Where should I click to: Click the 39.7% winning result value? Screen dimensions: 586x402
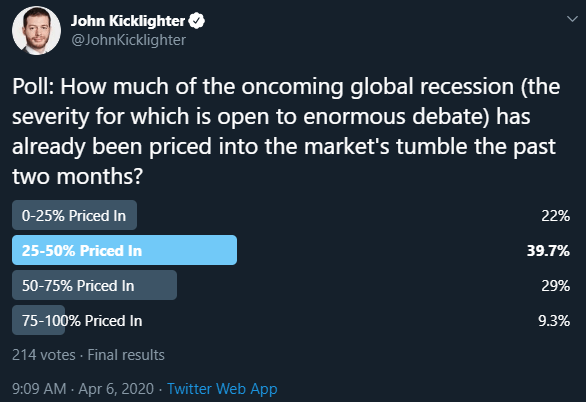point(548,251)
